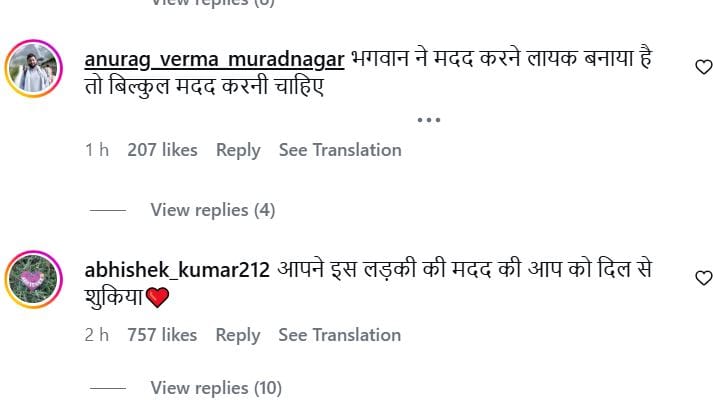Click red heart emoji in abhishek's comment

[158, 297]
